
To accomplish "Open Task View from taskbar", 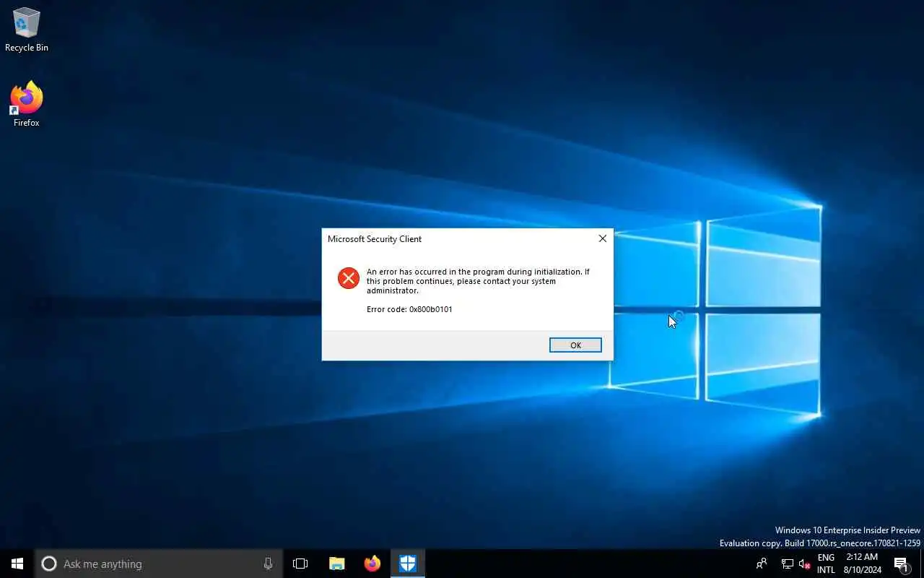I will (300, 564).
